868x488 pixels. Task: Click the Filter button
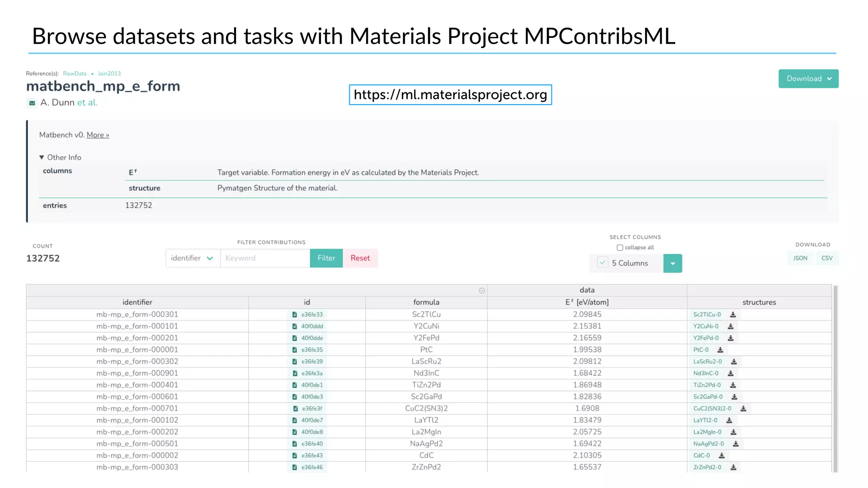coord(326,258)
